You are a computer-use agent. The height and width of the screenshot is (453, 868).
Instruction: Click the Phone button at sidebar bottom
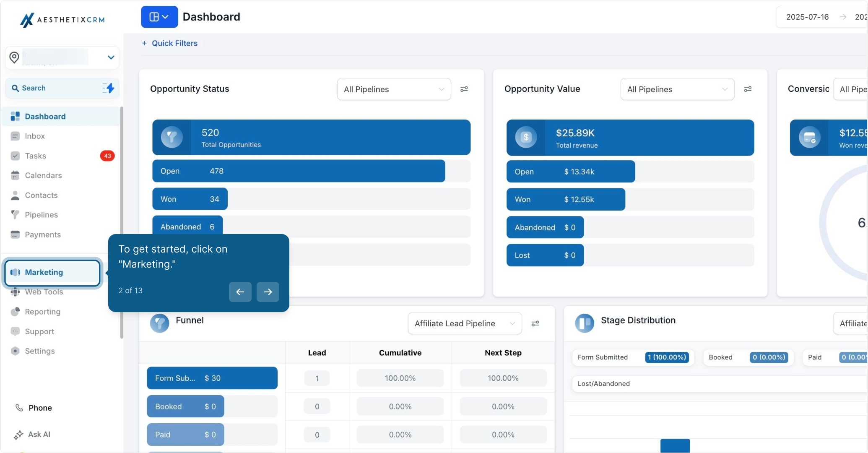point(34,408)
